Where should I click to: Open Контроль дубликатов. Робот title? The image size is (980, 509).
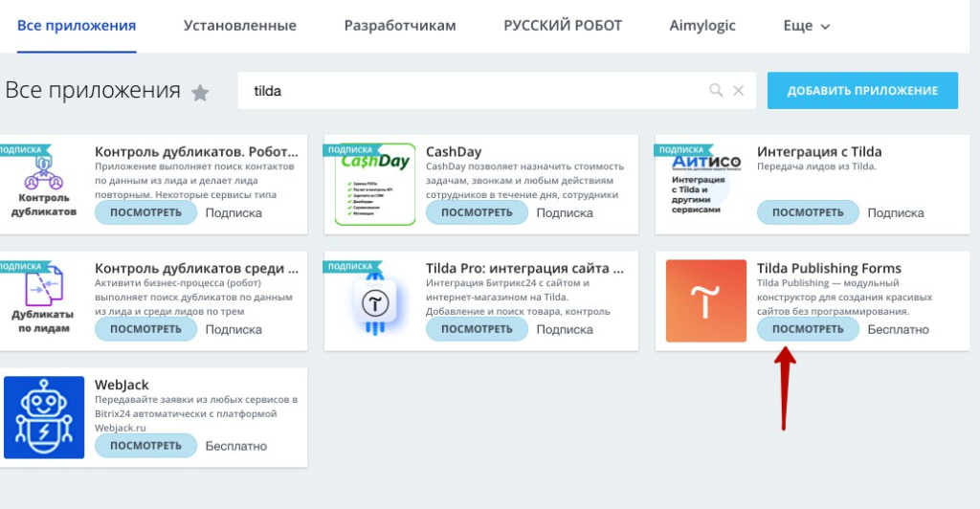[x=197, y=152]
